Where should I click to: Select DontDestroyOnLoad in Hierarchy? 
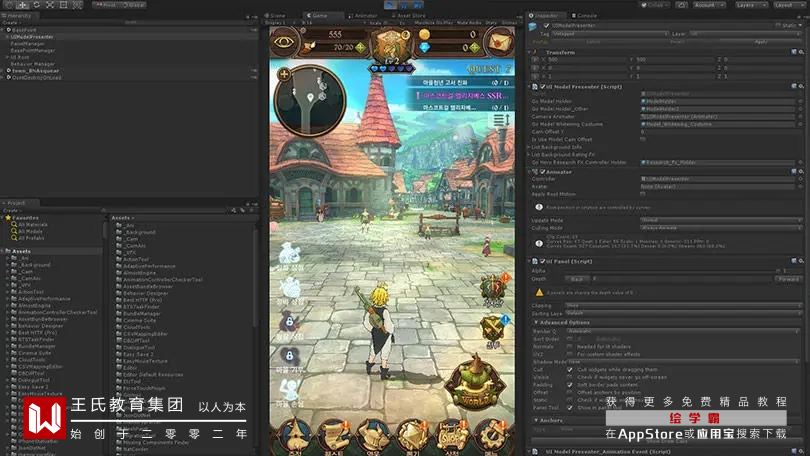click(x=36, y=77)
